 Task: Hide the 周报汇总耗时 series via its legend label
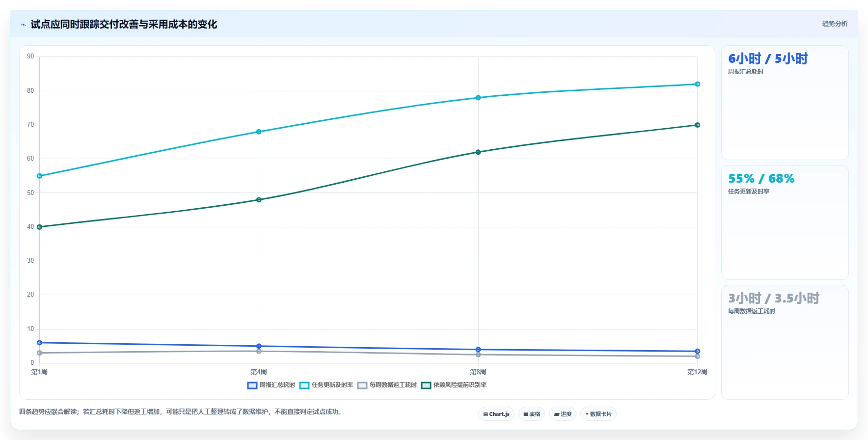coord(277,385)
